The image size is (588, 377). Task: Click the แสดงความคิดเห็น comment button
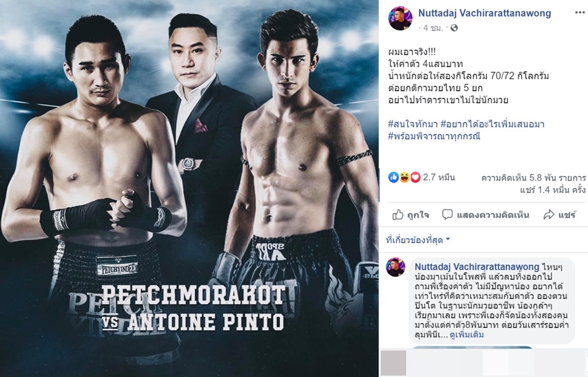coord(486,215)
